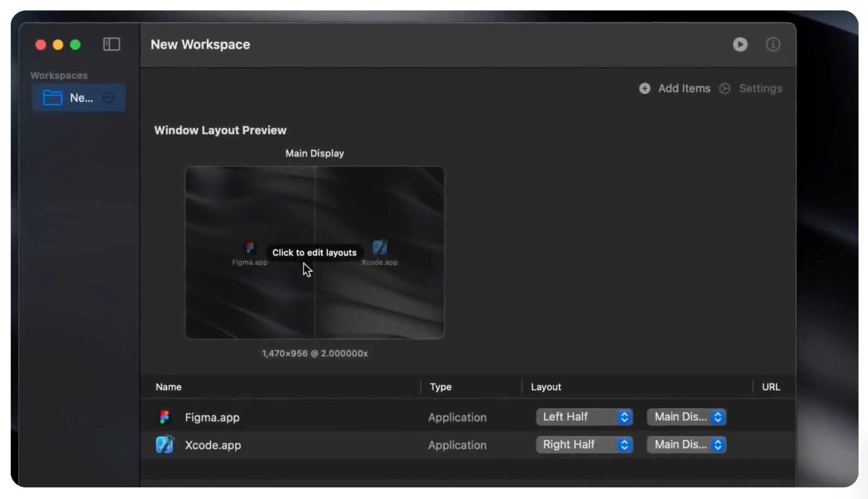Open the info icon in title bar
Image resolution: width=868 pixels, height=499 pixels.
click(773, 44)
